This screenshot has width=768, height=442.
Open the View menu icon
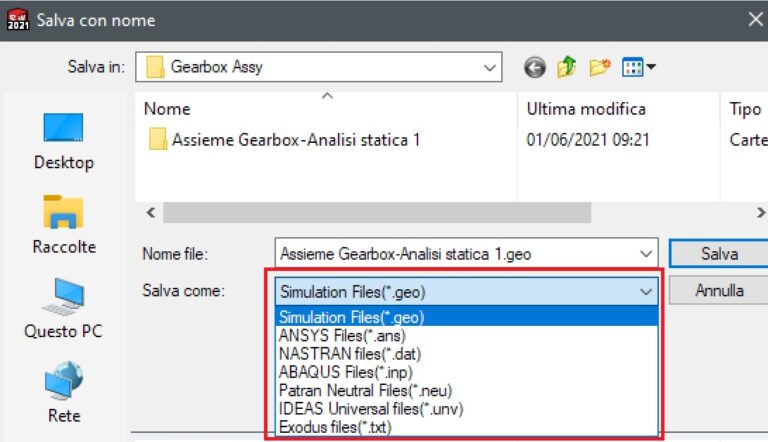point(637,68)
